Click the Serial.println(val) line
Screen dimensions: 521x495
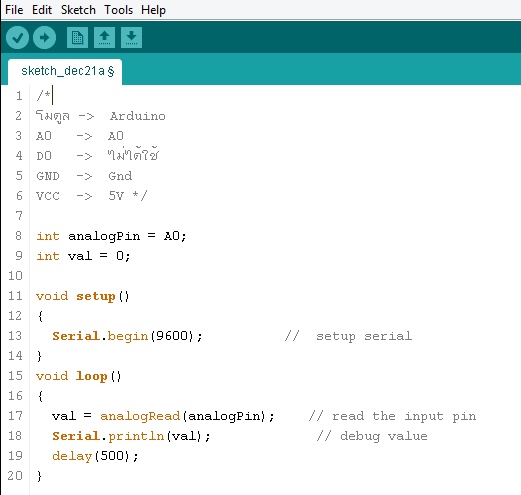tap(131, 436)
